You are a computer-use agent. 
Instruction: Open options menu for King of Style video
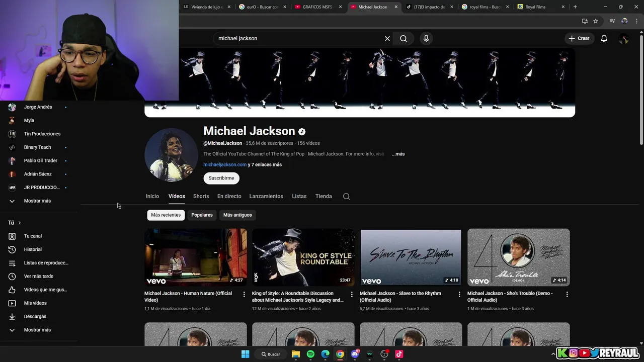352,294
